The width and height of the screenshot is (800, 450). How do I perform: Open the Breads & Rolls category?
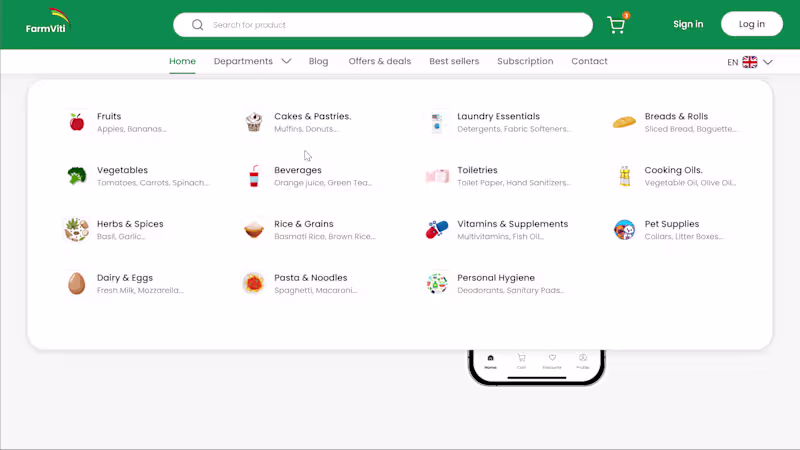tap(676, 116)
